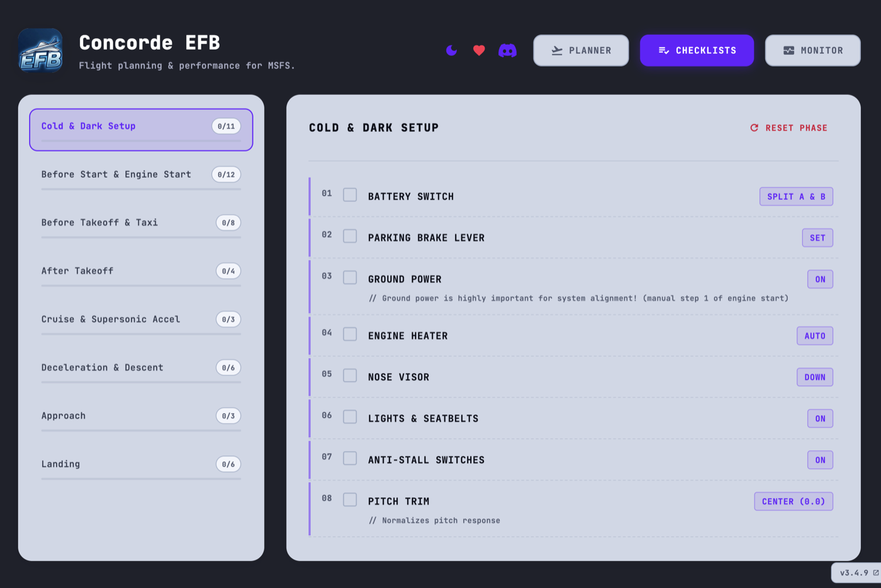Click the red heart icon
Image resolution: width=881 pixels, height=588 pixels.
click(x=479, y=50)
